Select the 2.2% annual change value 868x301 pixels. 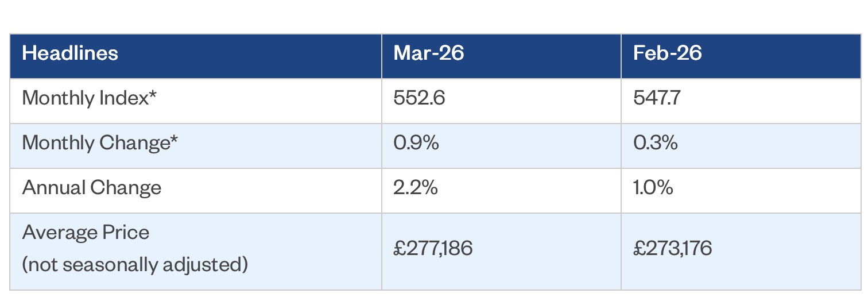click(416, 188)
